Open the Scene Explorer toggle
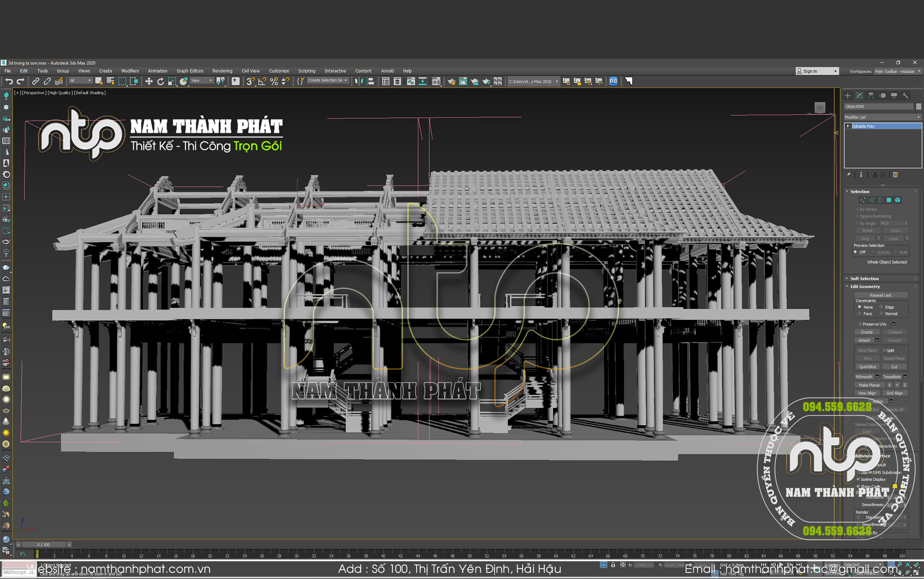The height and width of the screenshot is (579, 924). [x=386, y=81]
